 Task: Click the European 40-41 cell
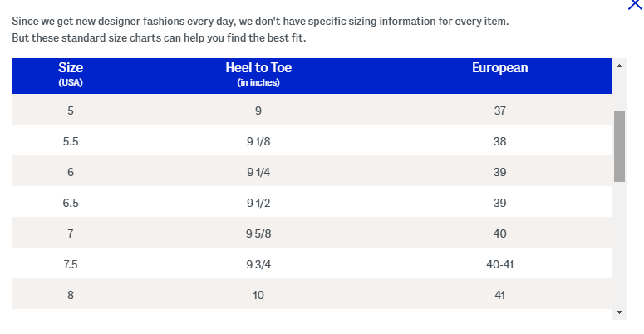pyautogui.click(x=499, y=264)
